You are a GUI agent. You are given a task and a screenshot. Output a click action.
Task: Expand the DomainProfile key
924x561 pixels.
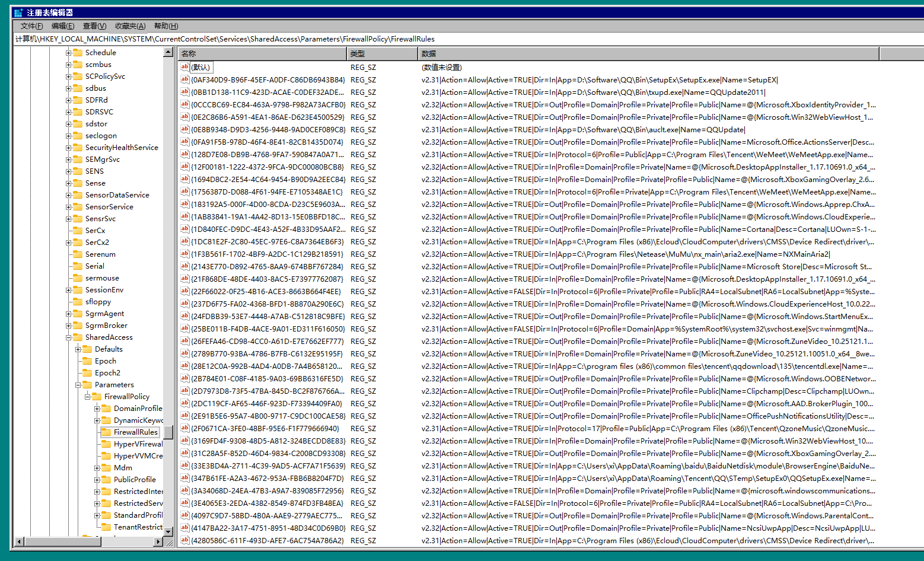97,409
